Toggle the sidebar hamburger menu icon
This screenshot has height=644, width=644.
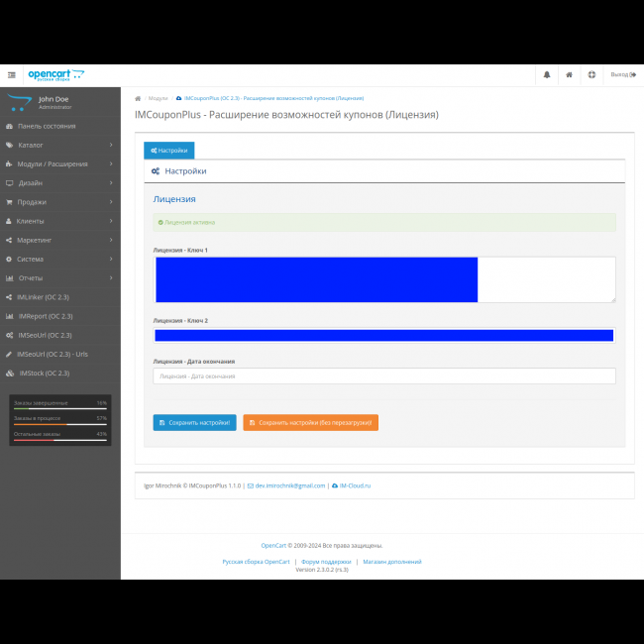12,74
